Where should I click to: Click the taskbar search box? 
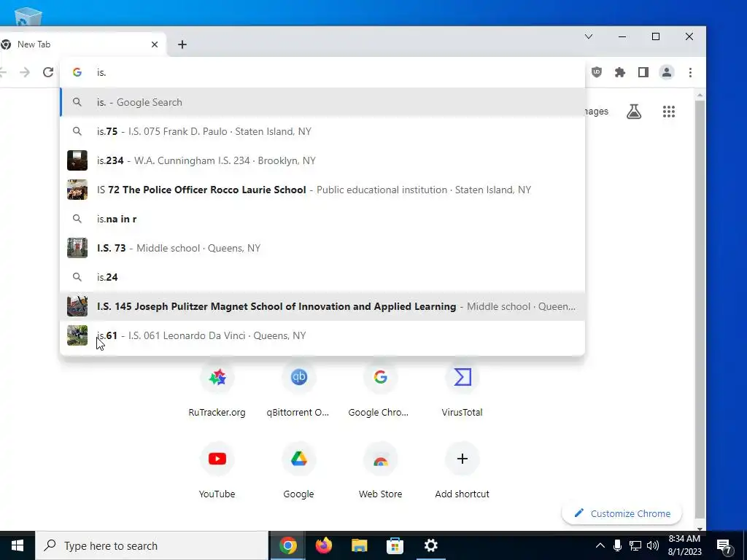tap(152, 545)
